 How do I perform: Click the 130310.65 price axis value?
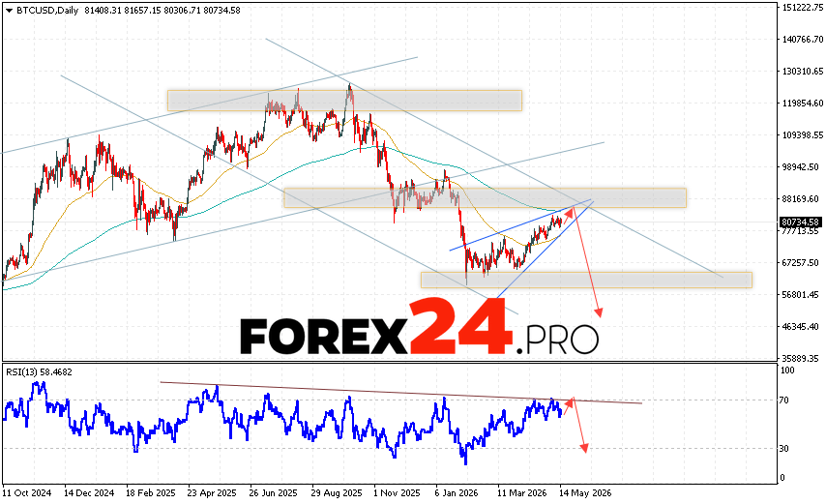[802, 71]
